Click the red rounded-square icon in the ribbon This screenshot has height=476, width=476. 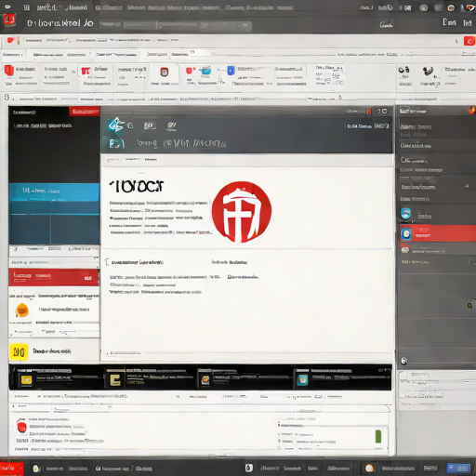click(165, 73)
